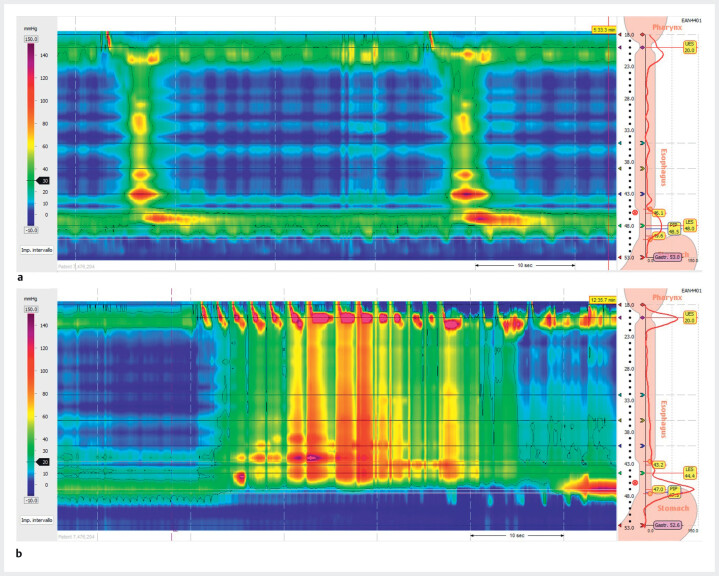Click the PIP label in panel b
This screenshot has width=719, height=576.
coord(674,492)
